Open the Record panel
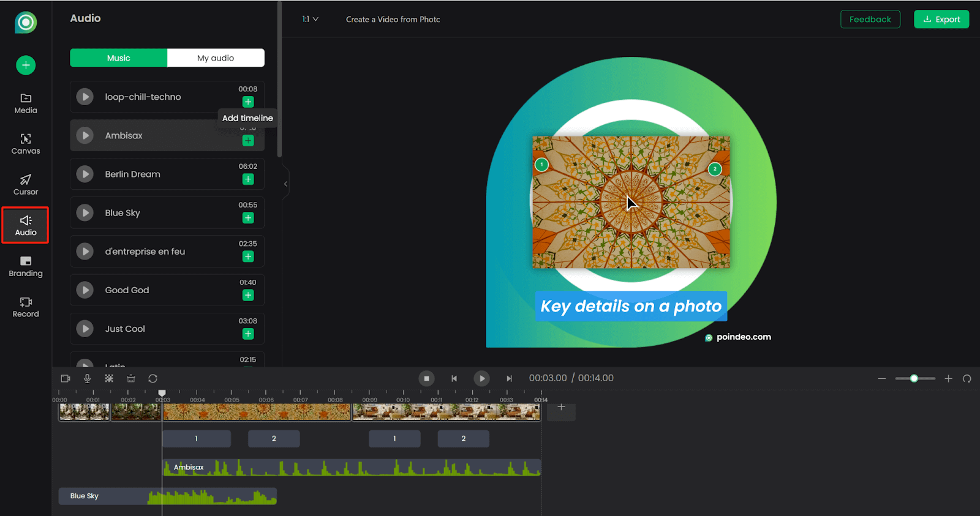The width and height of the screenshot is (980, 516). 26,307
